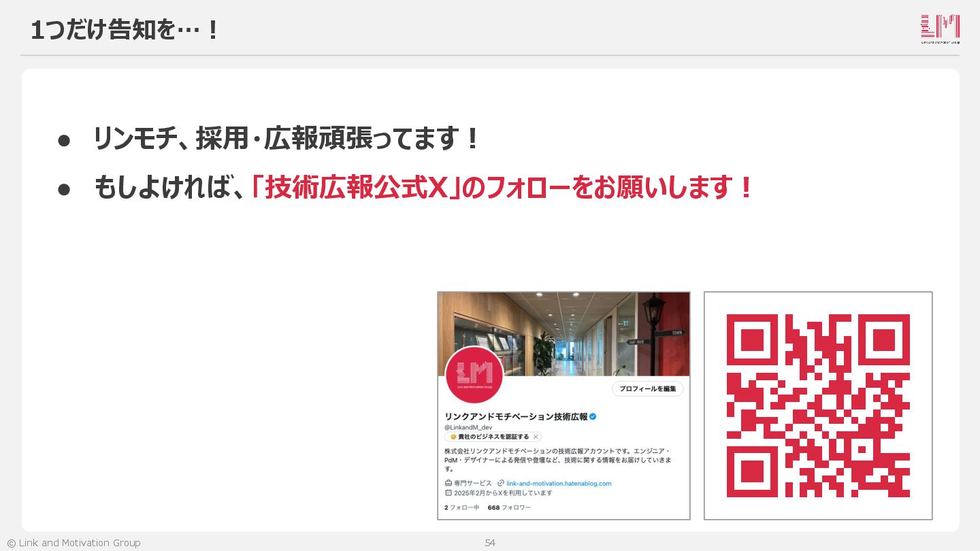
Task: Click the @LinkandM_dev handle
Action: (468, 427)
